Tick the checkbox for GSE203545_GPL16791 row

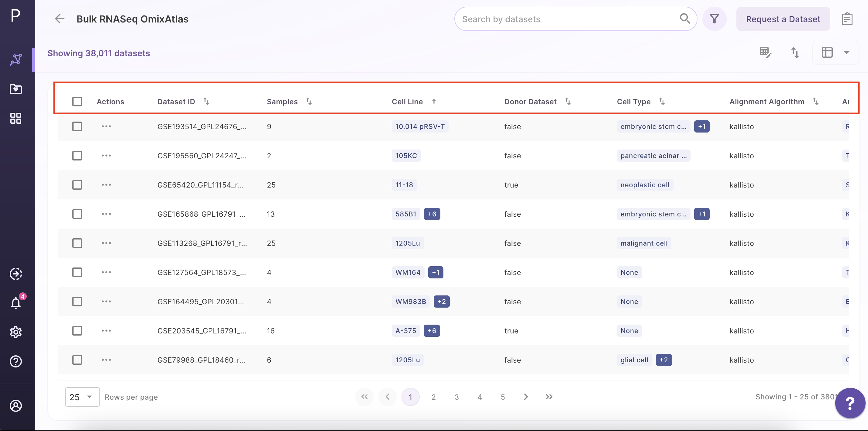pos(77,331)
